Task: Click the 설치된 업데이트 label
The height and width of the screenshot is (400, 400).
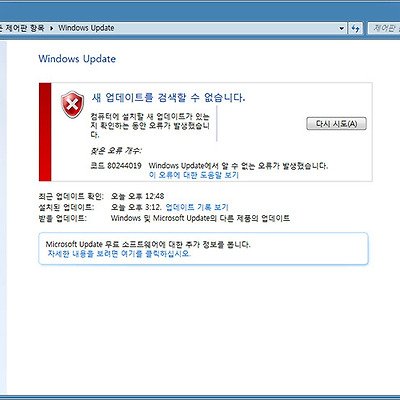Action: 66,207
